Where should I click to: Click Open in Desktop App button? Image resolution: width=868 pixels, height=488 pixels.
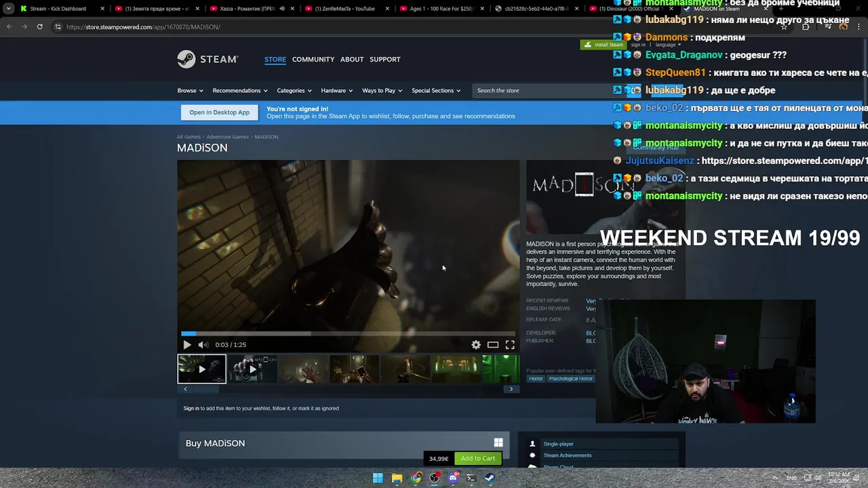219,113
